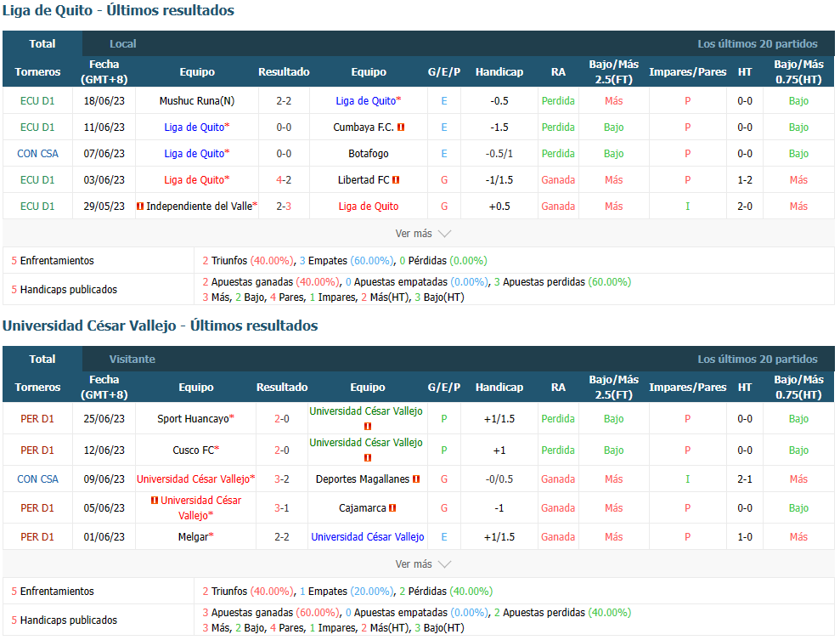This screenshot has width=840, height=640.
Task: Expand Ver más under Liga de Quito results
Action: click(x=423, y=234)
